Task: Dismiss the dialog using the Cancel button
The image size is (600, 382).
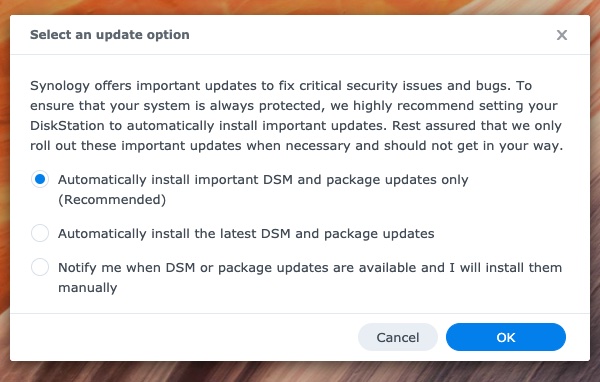Action: pos(398,337)
